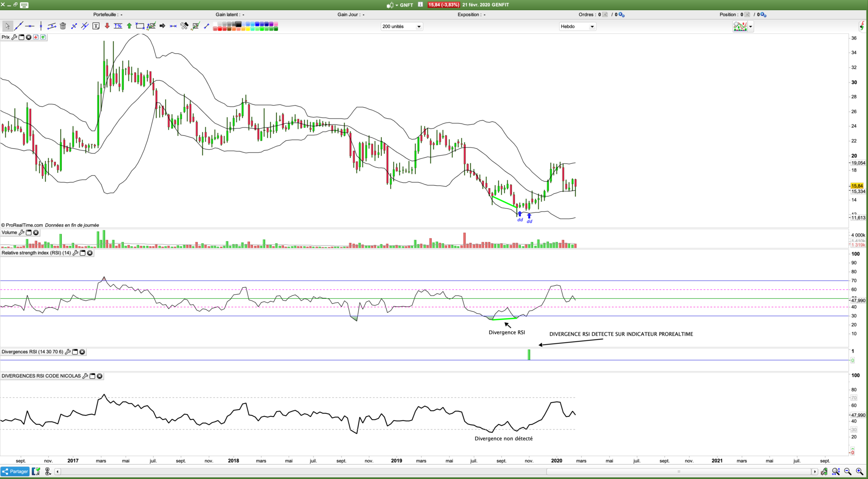This screenshot has height=479, width=868.
Task: Open the Hebdo timeframe dropdown
Action: (578, 26)
